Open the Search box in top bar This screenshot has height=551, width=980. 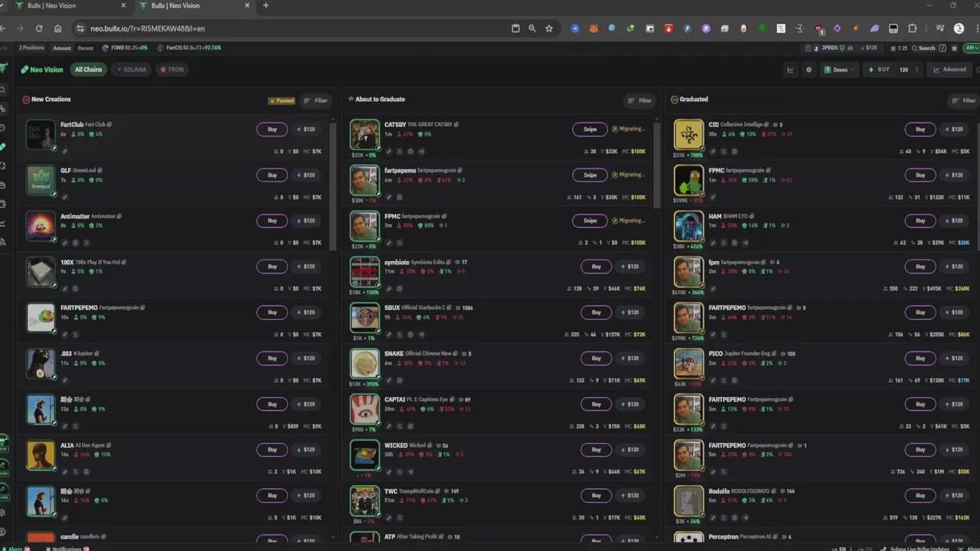click(x=923, y=47)
